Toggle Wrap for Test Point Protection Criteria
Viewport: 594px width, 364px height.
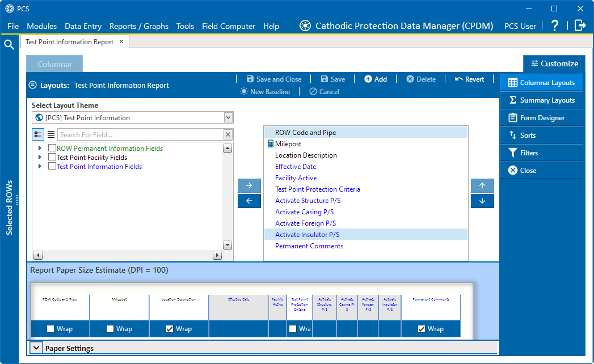tap(292, 329)
